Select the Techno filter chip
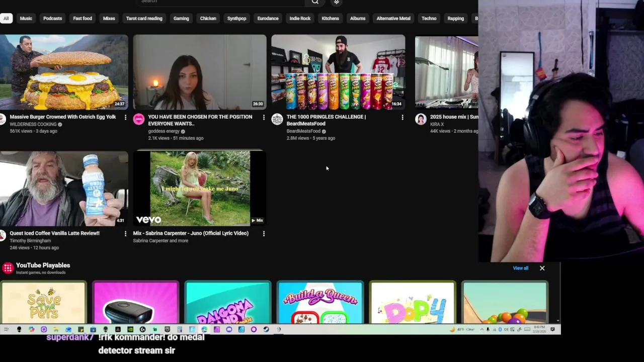644x362 pixels. point(429,19)
